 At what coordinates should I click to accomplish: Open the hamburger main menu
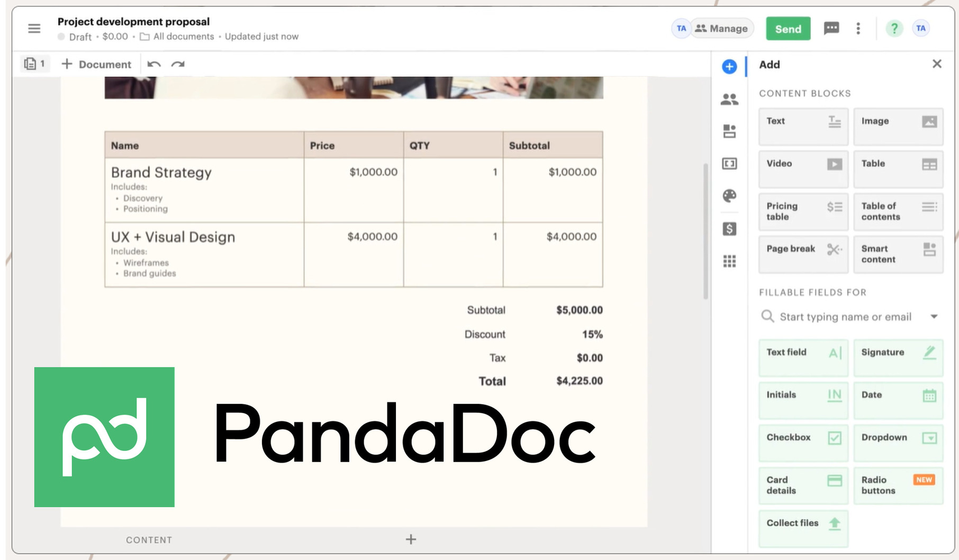coord(34,29)
